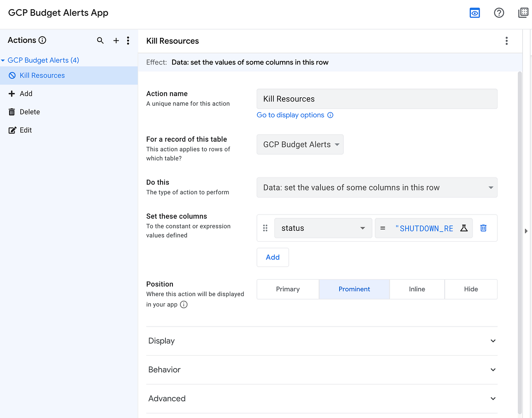532x418 pixels.
Task: Click the Action name input field
Action: pyautogui.click(x=377, y=99)
